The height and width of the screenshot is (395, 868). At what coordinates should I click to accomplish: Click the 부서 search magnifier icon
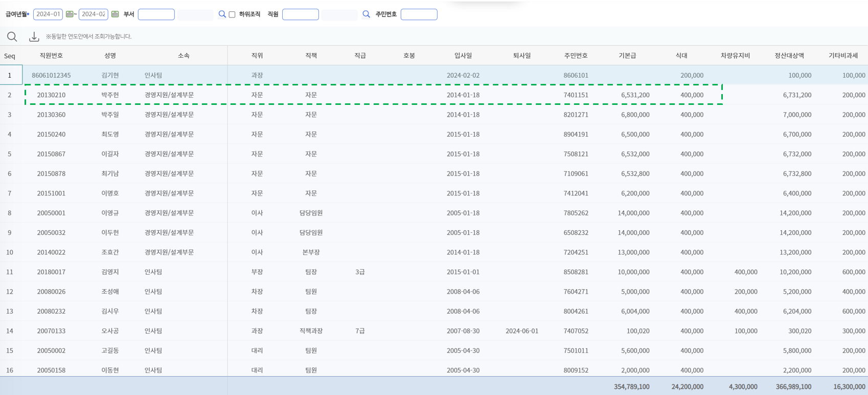222,14
